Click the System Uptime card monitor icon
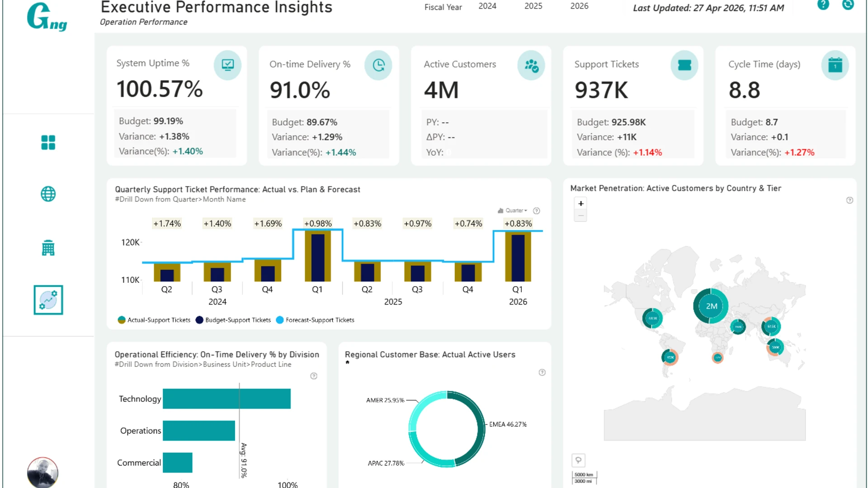This screenshot has width=868, height=488. 227,65
